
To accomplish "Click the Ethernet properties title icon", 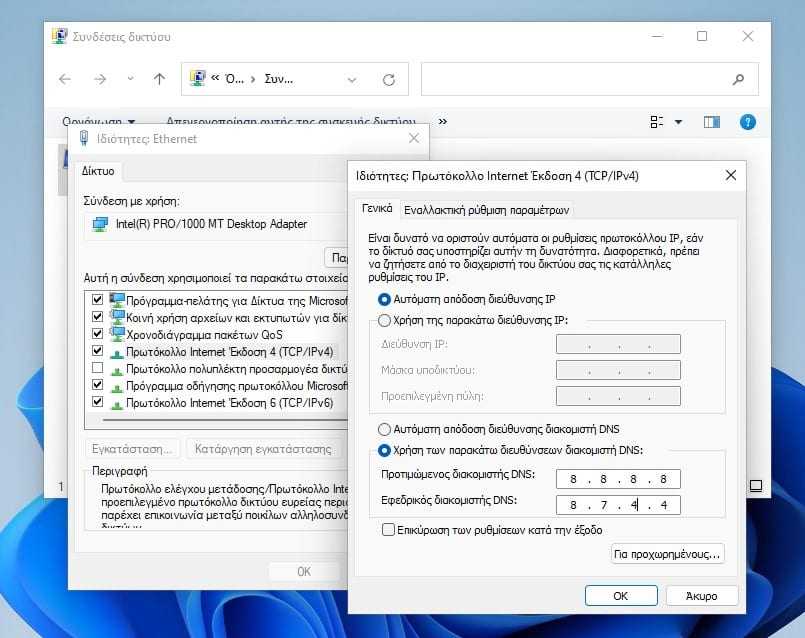I will [x=84, y=138].
